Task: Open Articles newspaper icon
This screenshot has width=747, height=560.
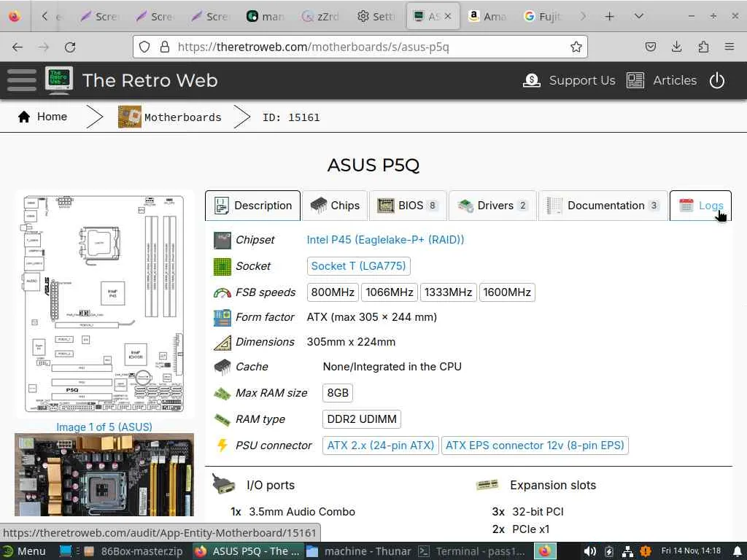Action: click(x=635, y=80)
